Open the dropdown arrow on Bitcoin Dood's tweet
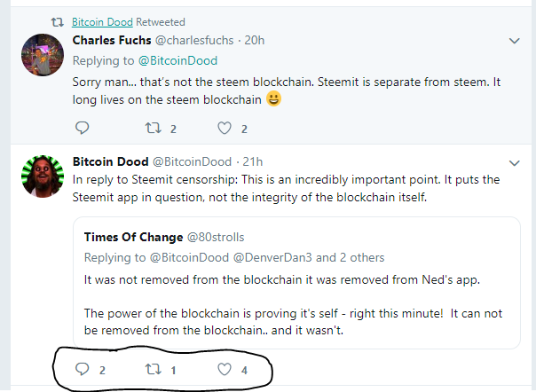Viewport: 536px width, 392px height. point(514,162)
